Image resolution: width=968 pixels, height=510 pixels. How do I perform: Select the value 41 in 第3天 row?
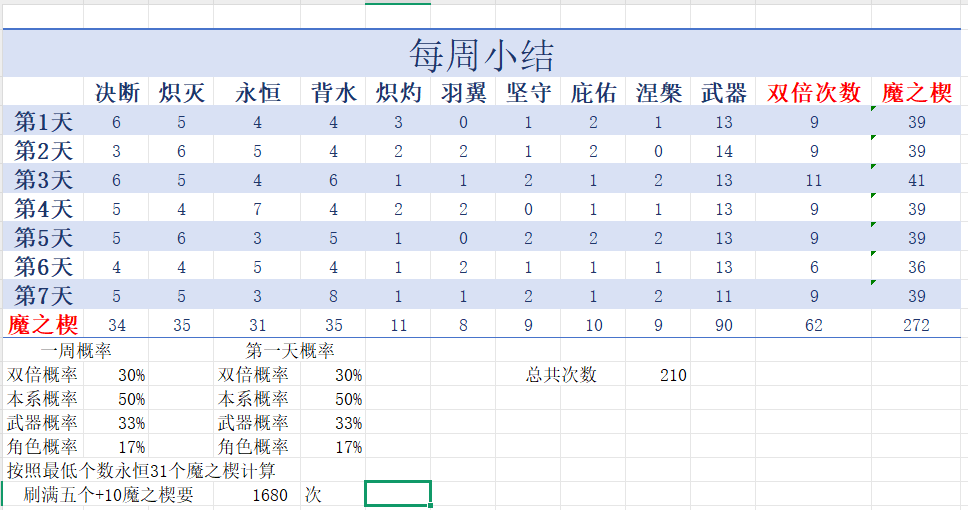[x=915, y=181]
